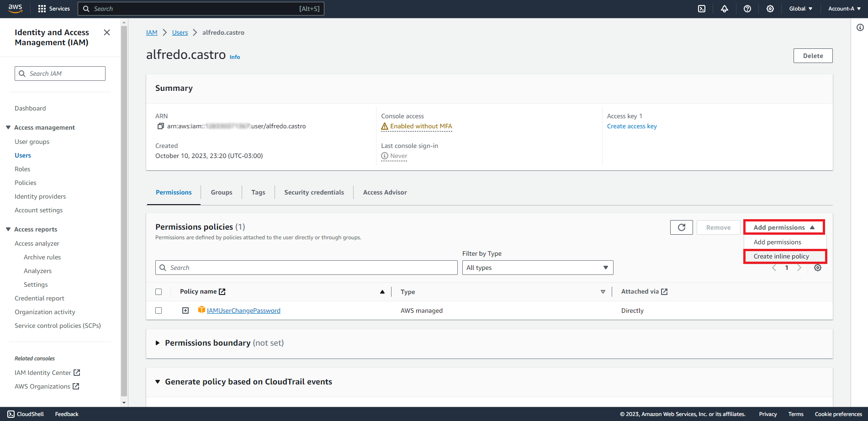Focus the Search IAM field

(x=60, y=74)
